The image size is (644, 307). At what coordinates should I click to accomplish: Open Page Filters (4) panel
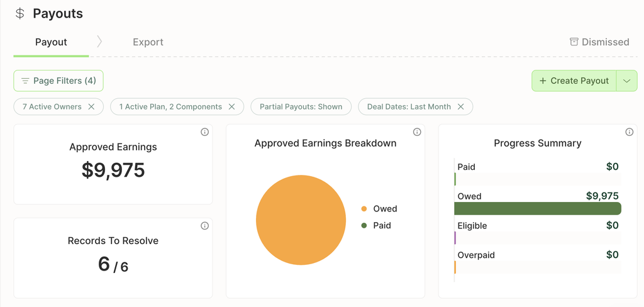pyautogui.click(x=58, y=81)
